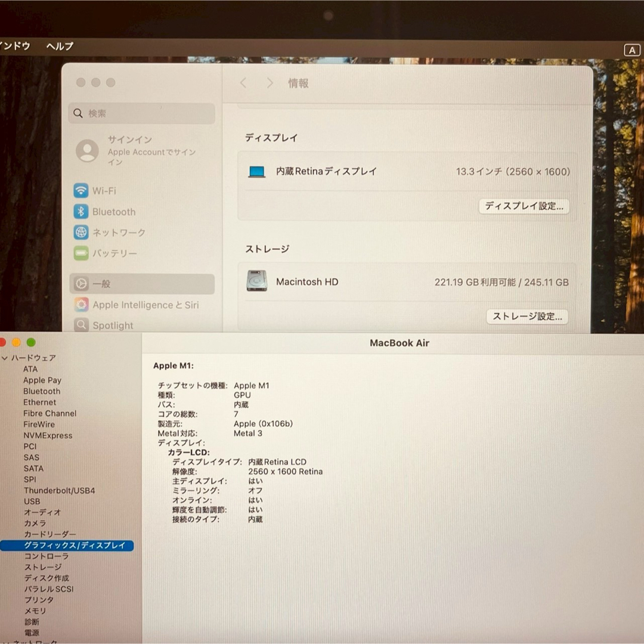The image size is (644, 644).
Task: Select 電源 in the hardware list
Action: [x=32, y=633]
